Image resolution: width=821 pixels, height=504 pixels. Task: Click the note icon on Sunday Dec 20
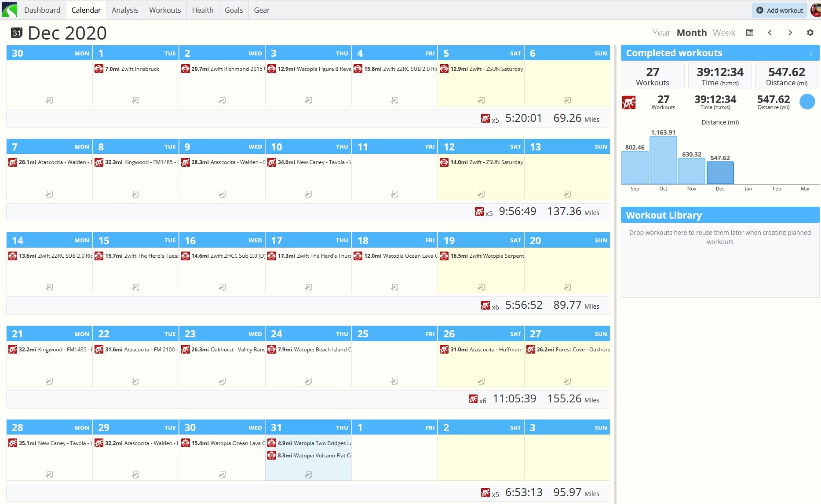coord(567,288)
